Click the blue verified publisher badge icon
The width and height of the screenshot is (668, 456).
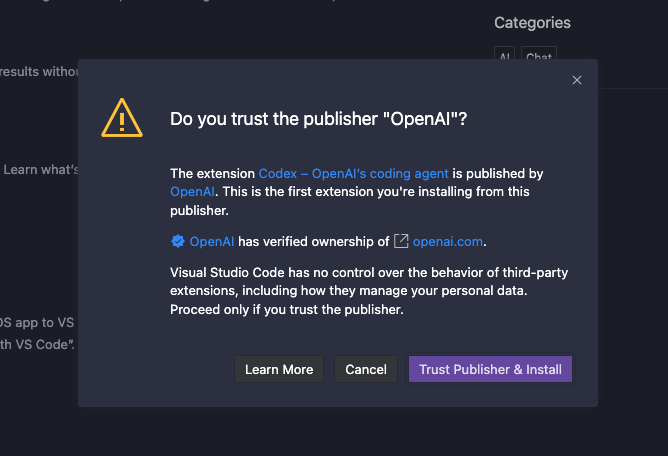178,241
